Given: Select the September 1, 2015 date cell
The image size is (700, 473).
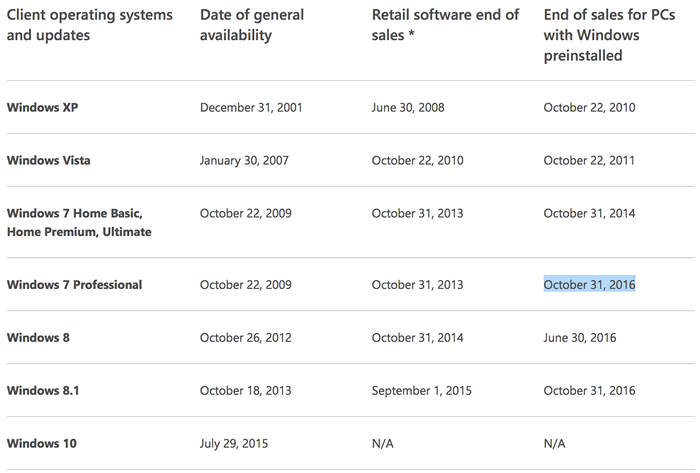Looking at the screenshot, I should [423, 390].
